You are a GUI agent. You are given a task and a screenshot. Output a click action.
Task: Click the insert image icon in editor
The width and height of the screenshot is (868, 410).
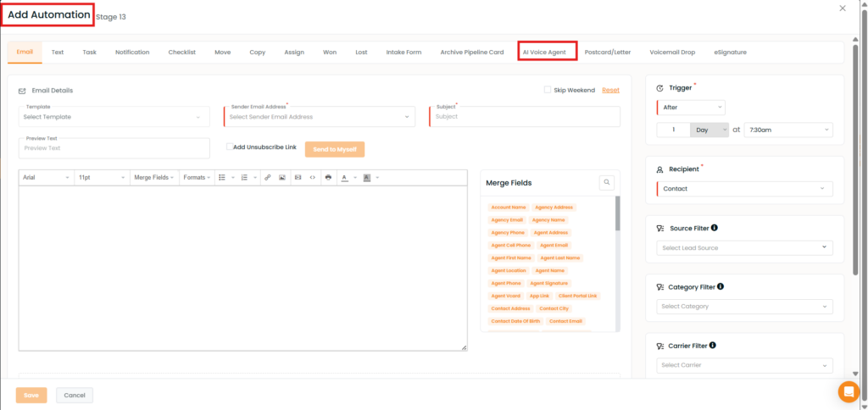point(282,177)
